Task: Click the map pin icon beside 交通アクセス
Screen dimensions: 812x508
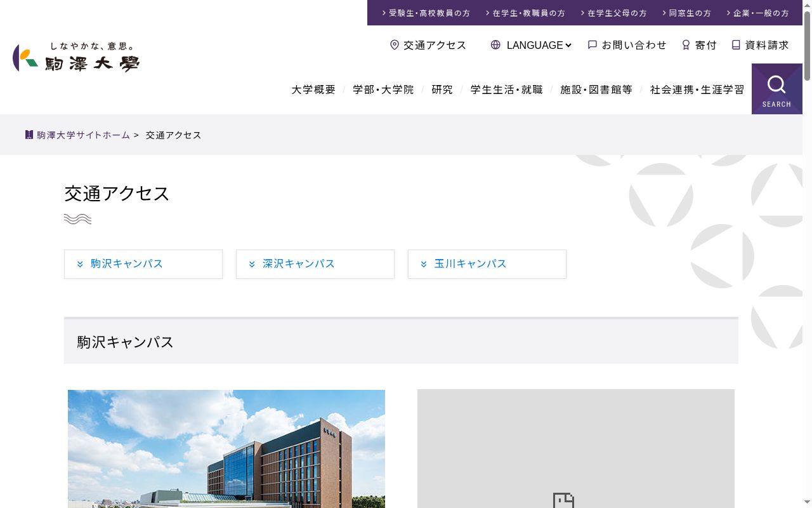Action: pos(395,45)
